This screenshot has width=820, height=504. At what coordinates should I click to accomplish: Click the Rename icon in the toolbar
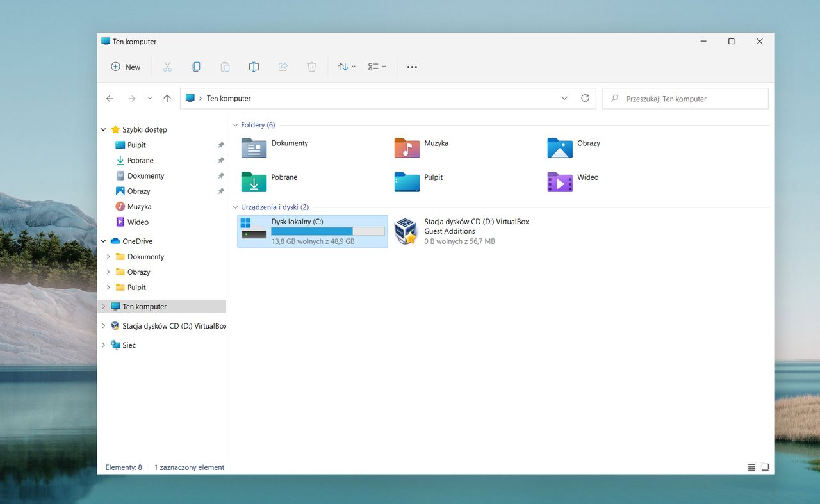pyautogui.click(x=254, y=67)
